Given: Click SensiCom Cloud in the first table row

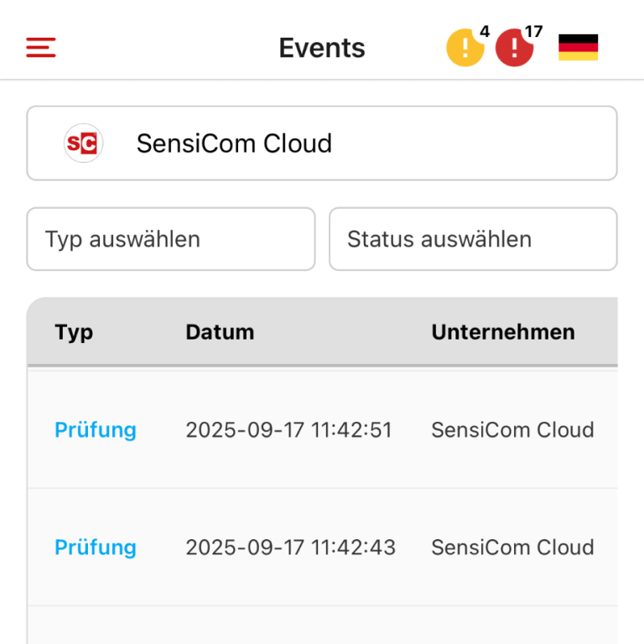Looking at the screenshot, I should tap(512, 430).
